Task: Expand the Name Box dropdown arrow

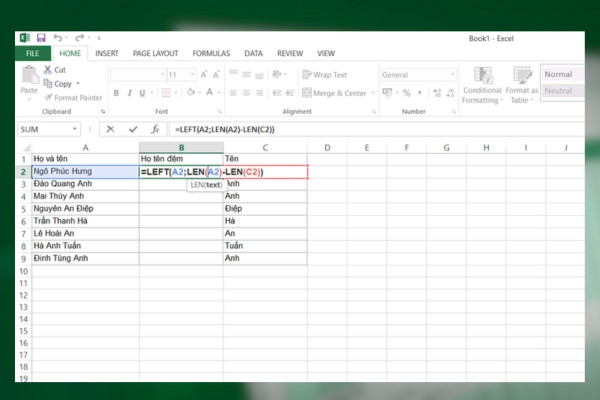Action: (75, 129)
